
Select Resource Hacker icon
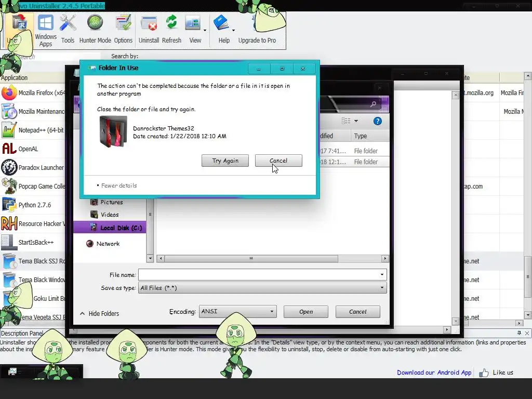click(x=9, y=223)
